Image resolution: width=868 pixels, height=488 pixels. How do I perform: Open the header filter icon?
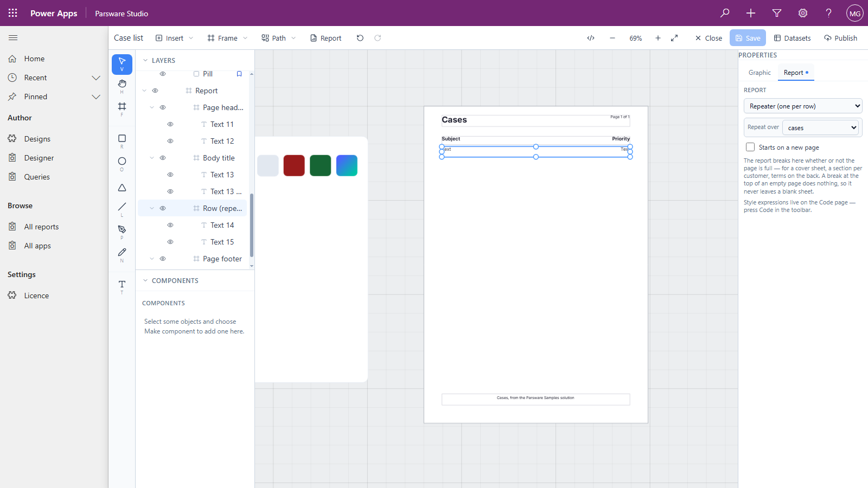coord(777,13)
